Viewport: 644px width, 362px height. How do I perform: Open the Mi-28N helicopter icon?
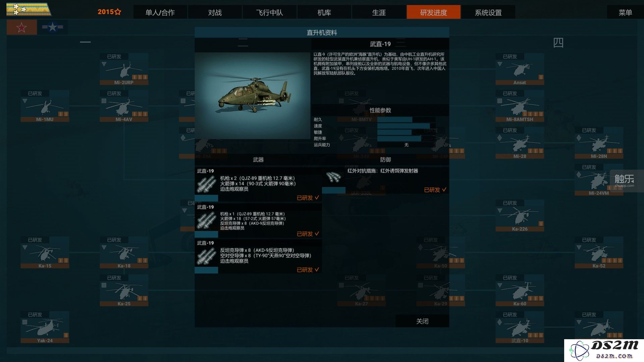pos(599,142)
